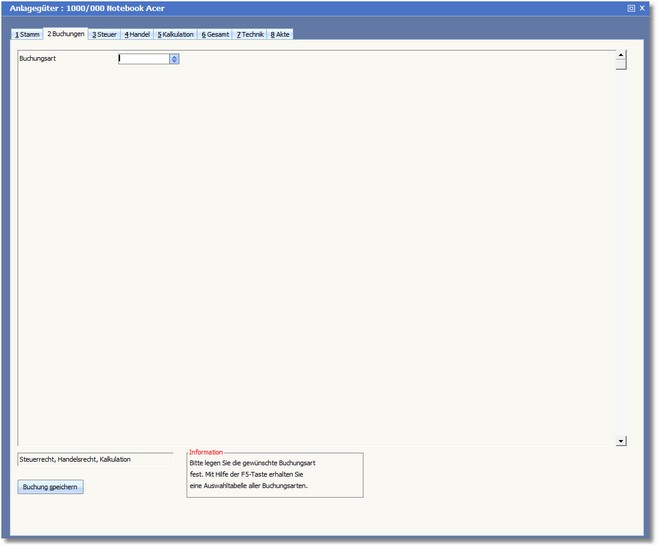The image size is (658, 547).
Task: Open the Steuer tab
Action: point(104,34)
